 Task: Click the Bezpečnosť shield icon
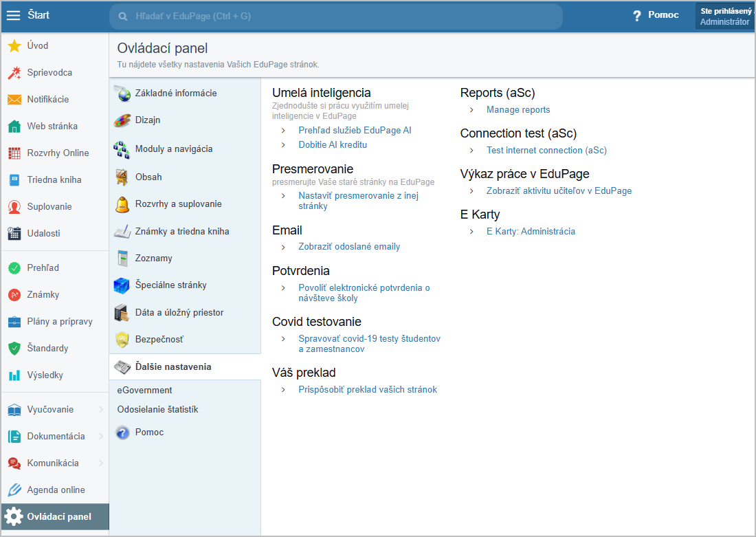coord(122,340)
